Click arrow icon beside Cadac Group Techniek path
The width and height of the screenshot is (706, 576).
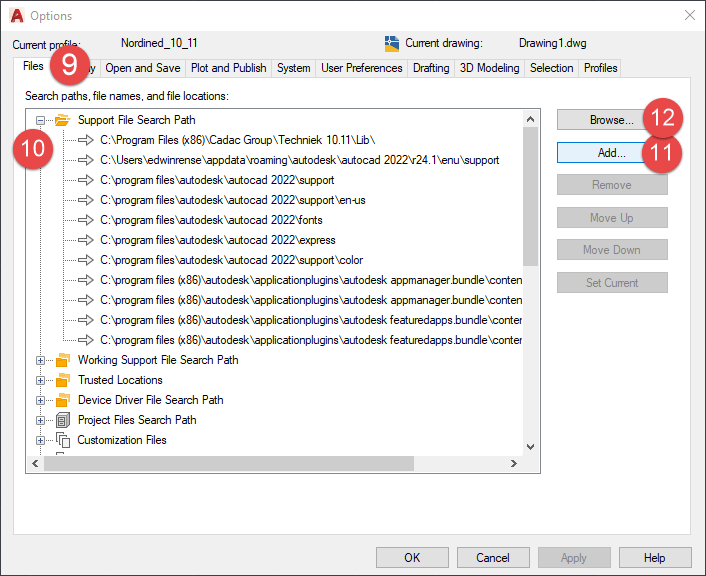[86, 140]
